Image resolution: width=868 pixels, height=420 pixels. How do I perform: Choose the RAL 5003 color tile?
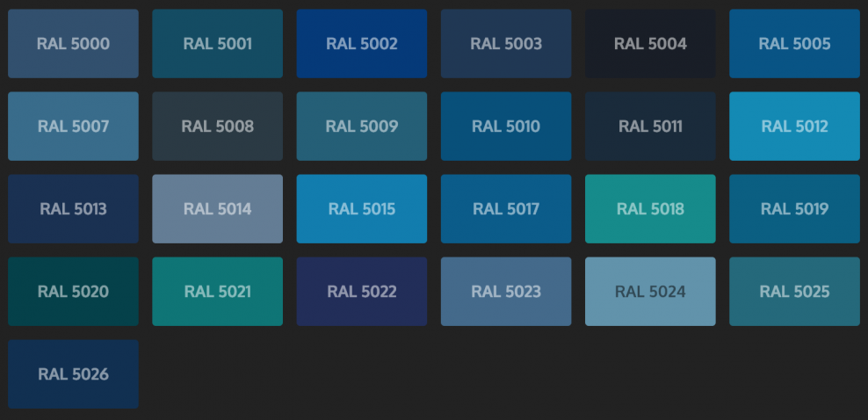tap(505, 44)
